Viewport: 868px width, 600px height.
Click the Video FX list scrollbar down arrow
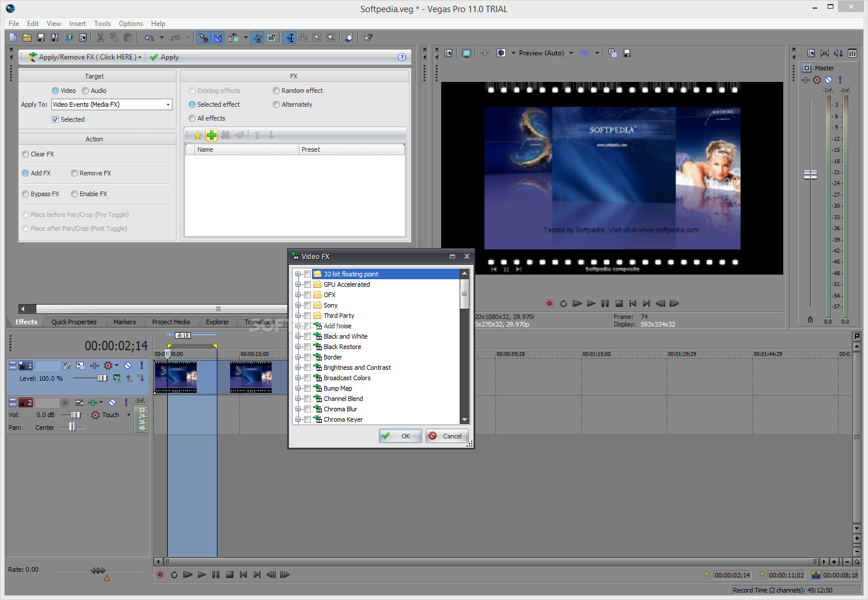pos(464,419)
